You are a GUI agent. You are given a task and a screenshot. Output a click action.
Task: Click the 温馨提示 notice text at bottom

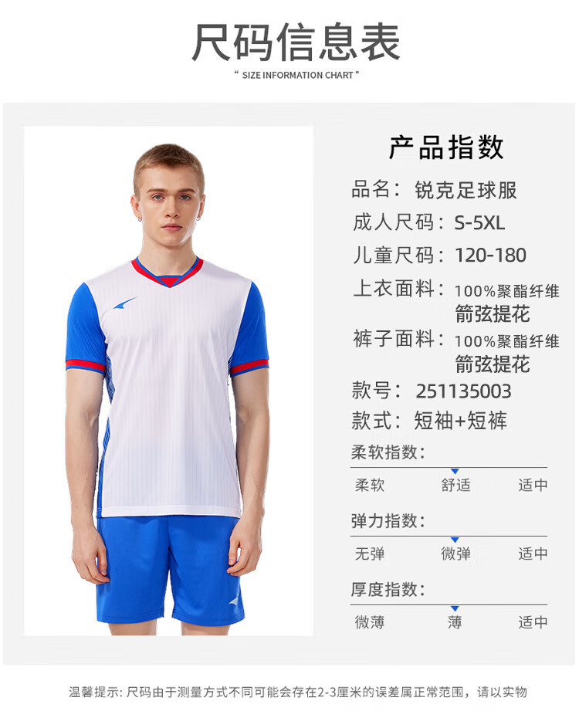tap(298, 692)
